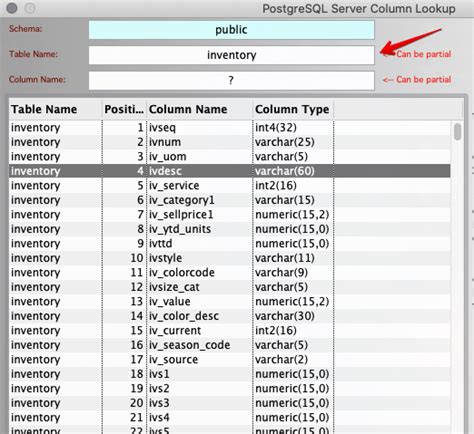Click the Column Name field with question mark
Screen dimensions: 474x434
pyautogui.click(x=231, y=80)
